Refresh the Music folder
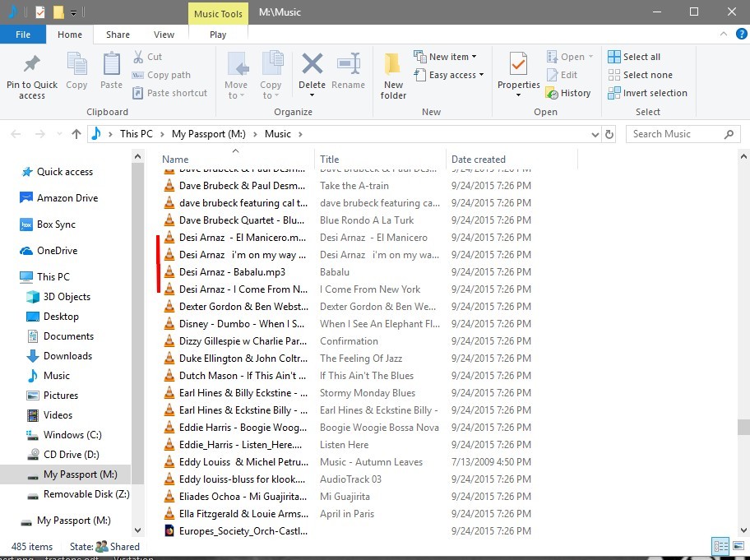 (609, 134)
